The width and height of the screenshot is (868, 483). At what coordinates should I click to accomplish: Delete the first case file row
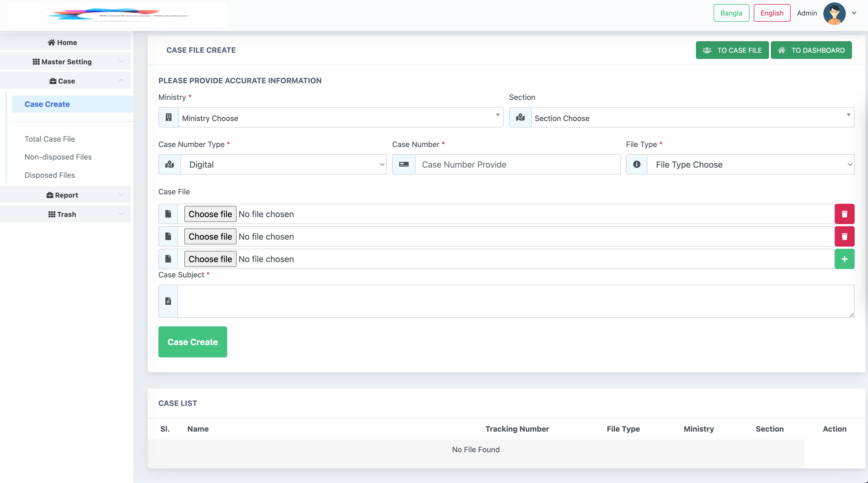[844, 214]
